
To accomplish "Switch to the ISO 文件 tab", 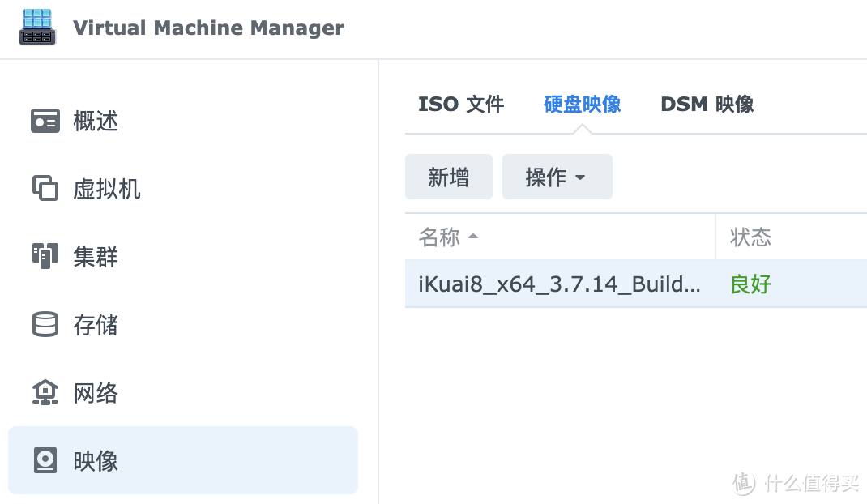I will coord(461,104).
